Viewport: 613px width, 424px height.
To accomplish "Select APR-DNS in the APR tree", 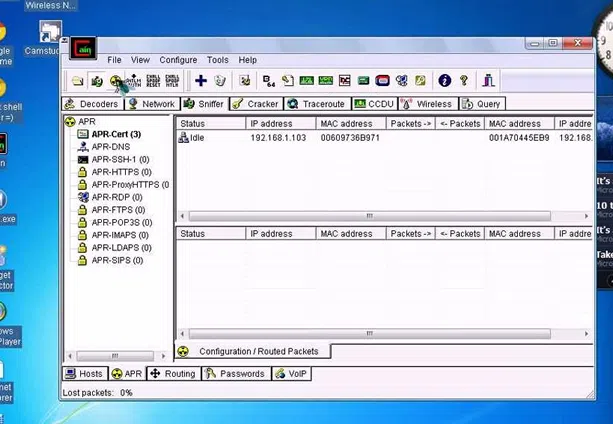I will pos(111,147).
